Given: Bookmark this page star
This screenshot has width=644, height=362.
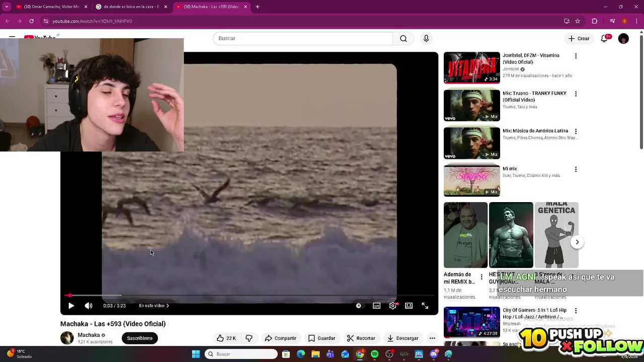Looking at the screenshot, I should (x=578, y=21).
